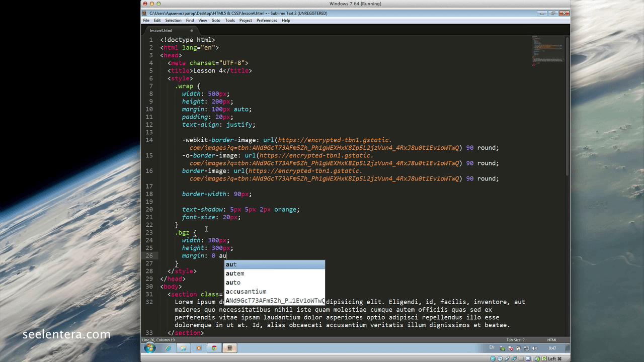Click the network tray icon
Screen dimensions: 644x362
coord(527,348)
